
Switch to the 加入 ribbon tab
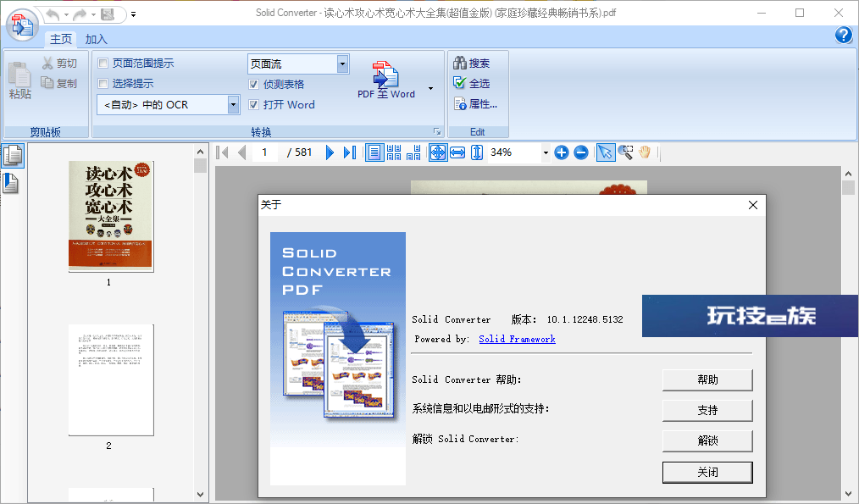tap(97, 39)
